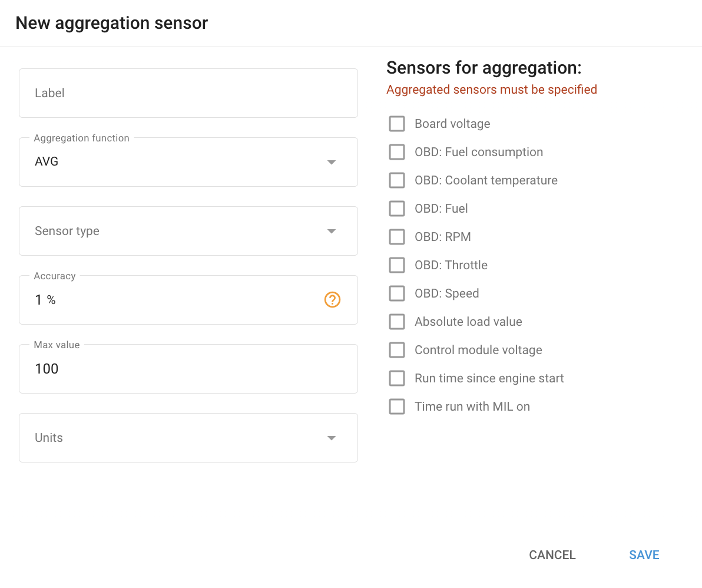702x588 pixels.
Task: Check the OBD: Throttle sensor
Action: click(x=397, y=265)
